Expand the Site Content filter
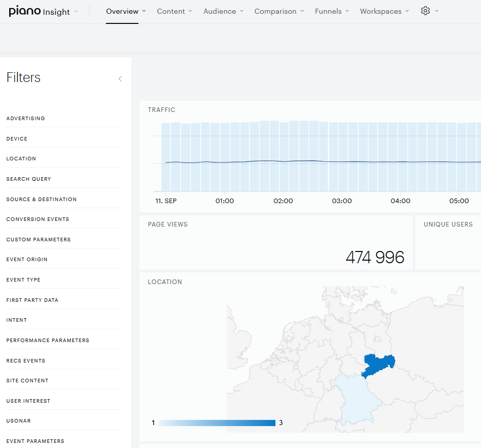Screen dimensions: 481x448 [x=64, y=380]
